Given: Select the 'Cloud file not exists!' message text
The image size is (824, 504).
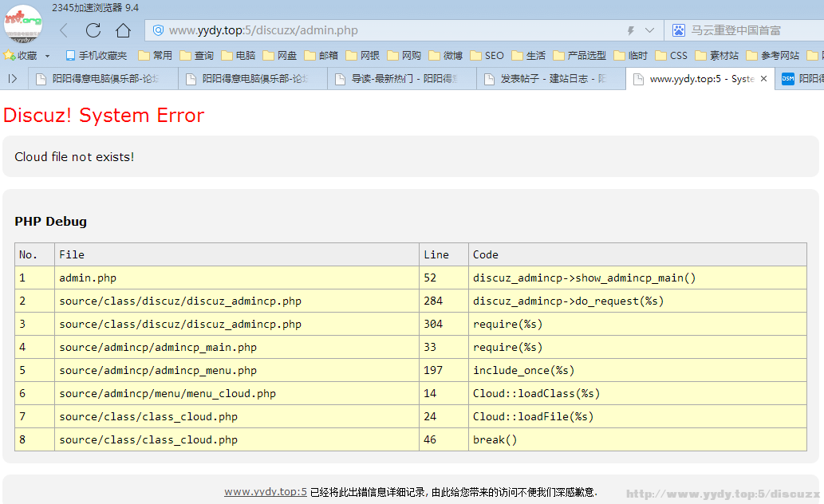Looking at the screenshot, I should (74, 156).
